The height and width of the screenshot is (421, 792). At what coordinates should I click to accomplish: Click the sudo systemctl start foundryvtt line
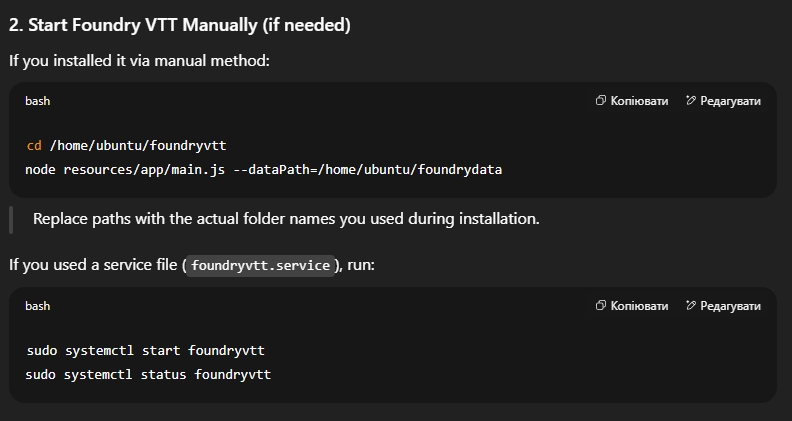coord(145,351)
